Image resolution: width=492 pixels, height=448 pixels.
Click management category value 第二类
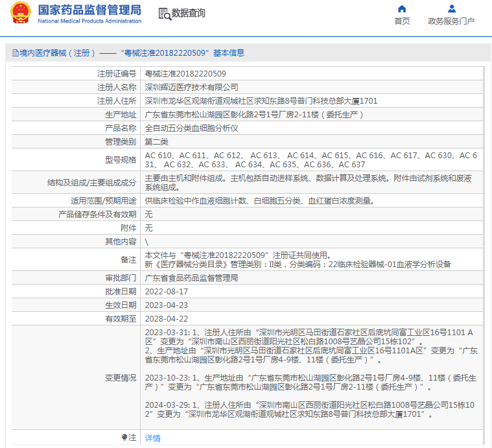[x=157, y=142]
